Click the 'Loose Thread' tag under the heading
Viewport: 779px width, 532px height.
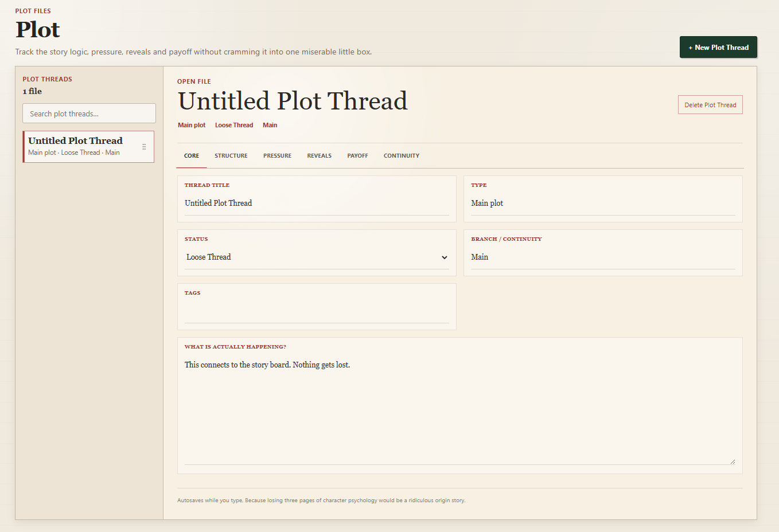pyautogui.click(x=234, y=125)
